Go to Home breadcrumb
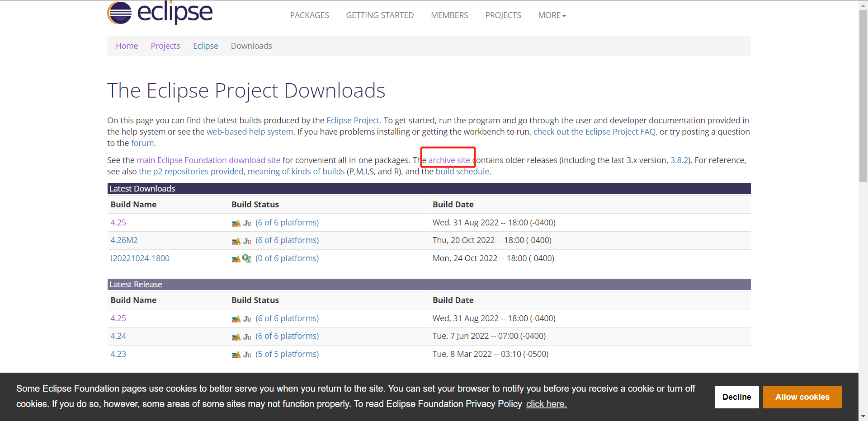The width and height of the screenshot is (868, 421). click(127, 46)
